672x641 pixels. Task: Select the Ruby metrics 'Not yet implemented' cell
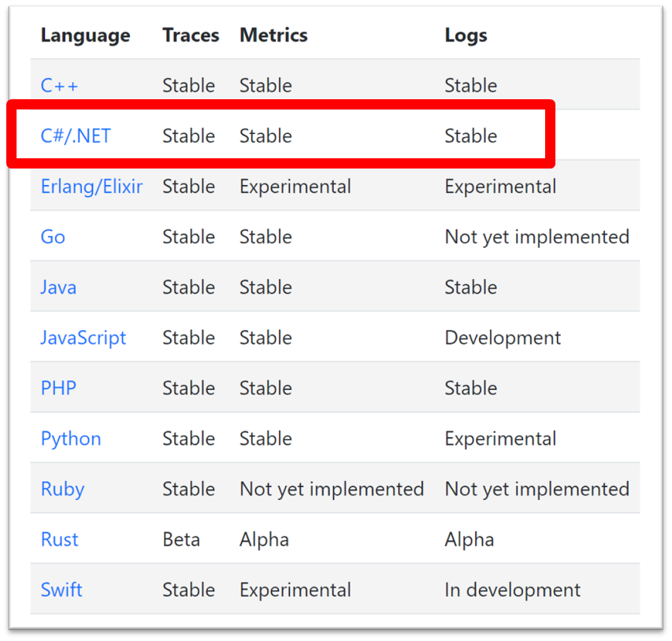(x=332, y=489)
